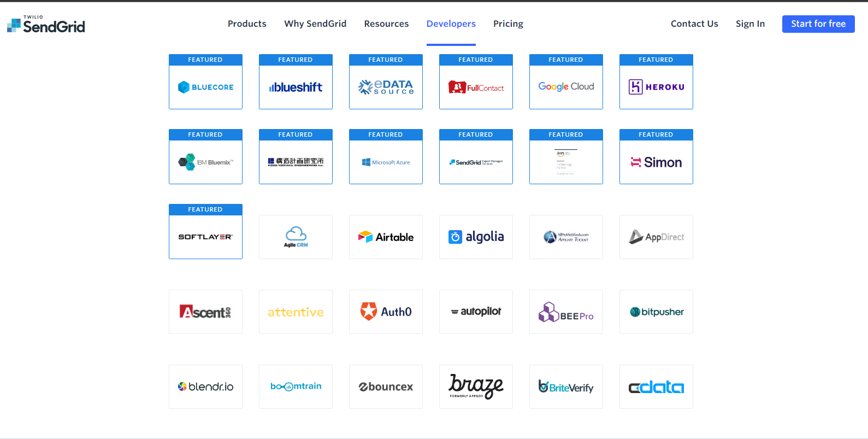
Task: Select the Microsoft Azure partner logo
Action: tap(386, 162)
